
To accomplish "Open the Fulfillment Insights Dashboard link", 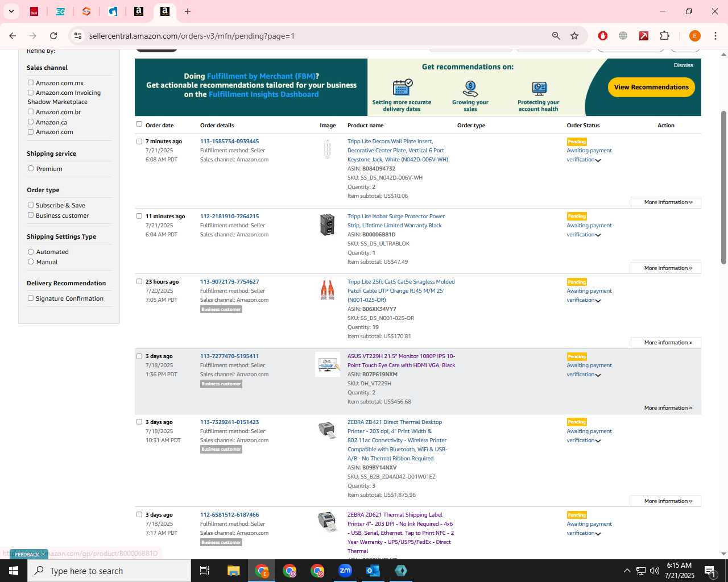I will click(263, 94).
